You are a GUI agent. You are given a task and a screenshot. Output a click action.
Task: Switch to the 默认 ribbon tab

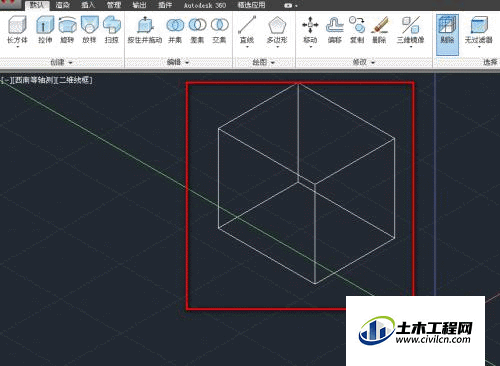pyautogui.click(x=37, y=5)
